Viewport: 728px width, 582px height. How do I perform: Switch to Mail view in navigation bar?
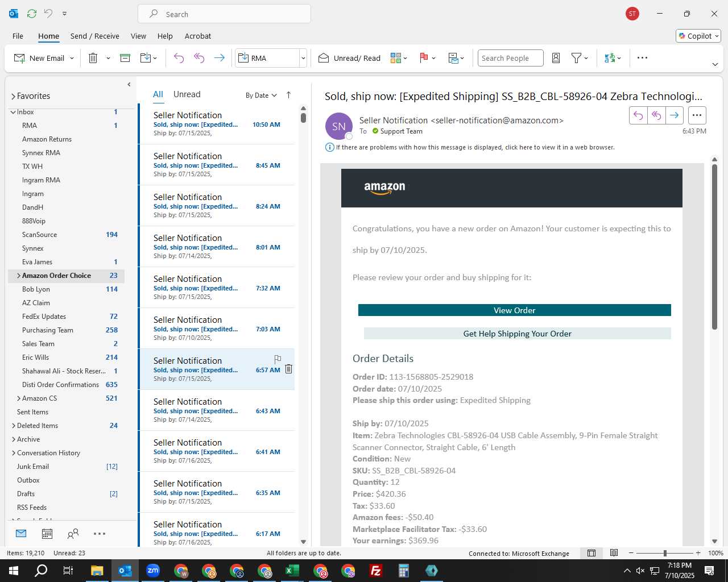pyautogui.click(x=21, y=533)
